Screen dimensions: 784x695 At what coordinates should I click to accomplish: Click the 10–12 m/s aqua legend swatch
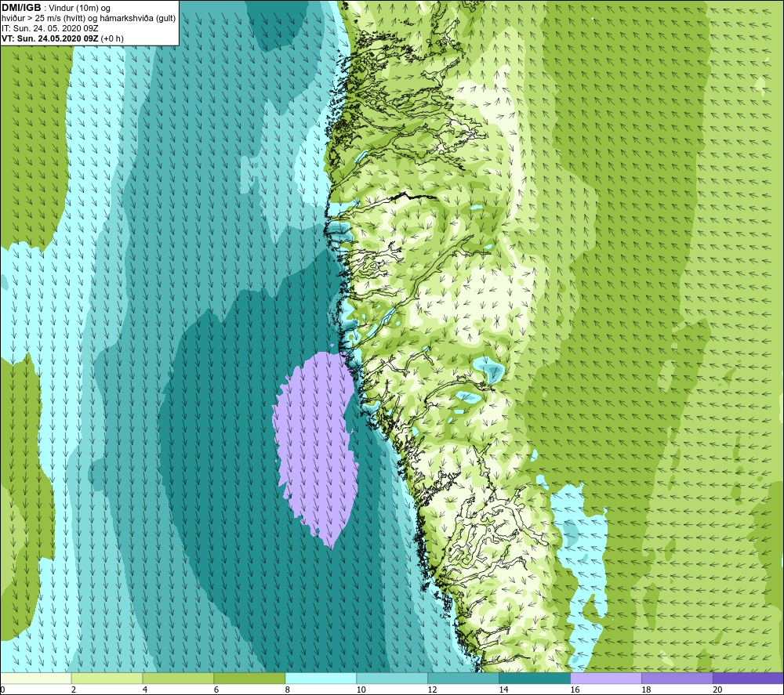tap(392, 678)
